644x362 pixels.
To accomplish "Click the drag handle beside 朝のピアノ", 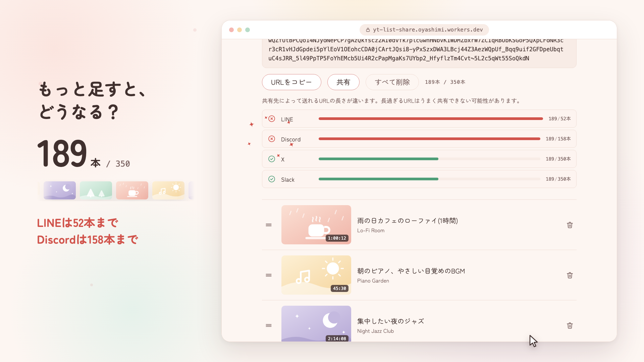I will (269, 275).
